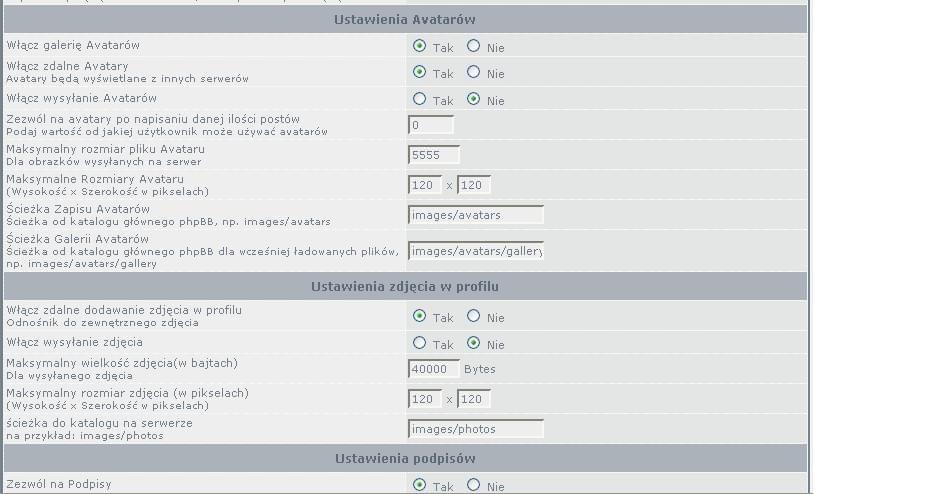Click the avatar maximum width field
The image size is (945, 494).
(474, 185)
